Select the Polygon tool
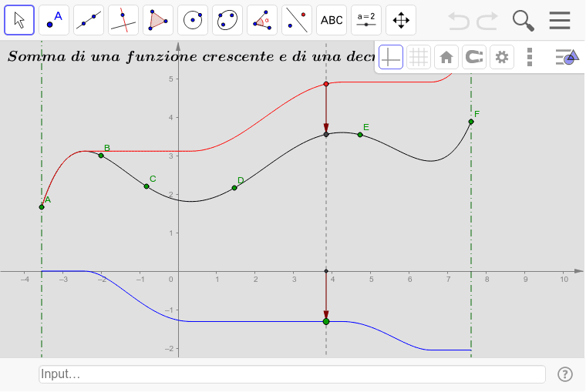 point(158,20)
